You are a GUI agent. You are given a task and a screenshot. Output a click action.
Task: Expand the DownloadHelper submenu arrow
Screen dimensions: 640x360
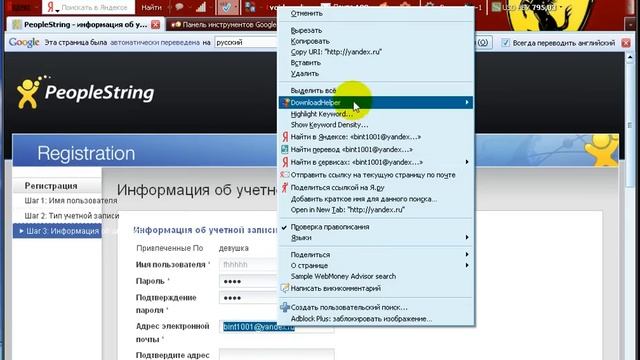467,102
